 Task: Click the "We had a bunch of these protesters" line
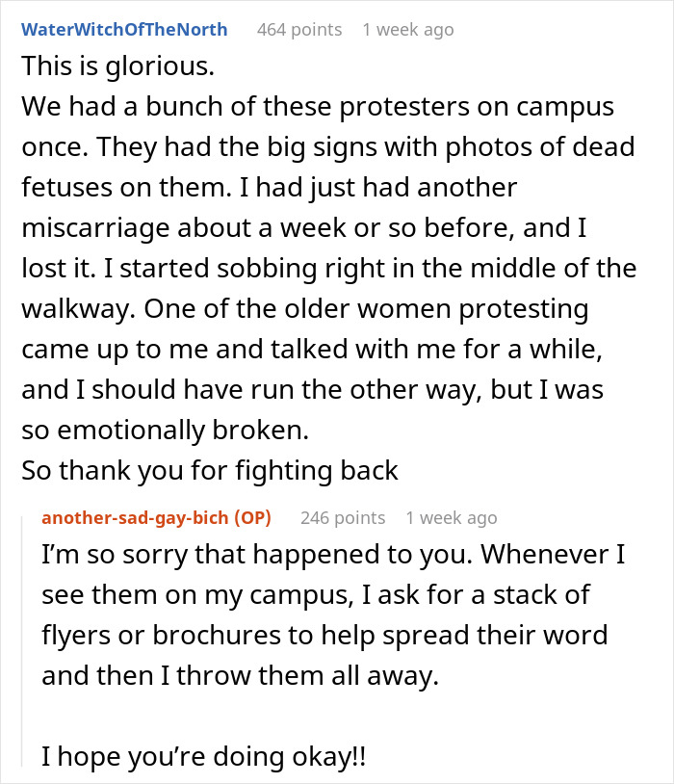(x=317, y=107)
